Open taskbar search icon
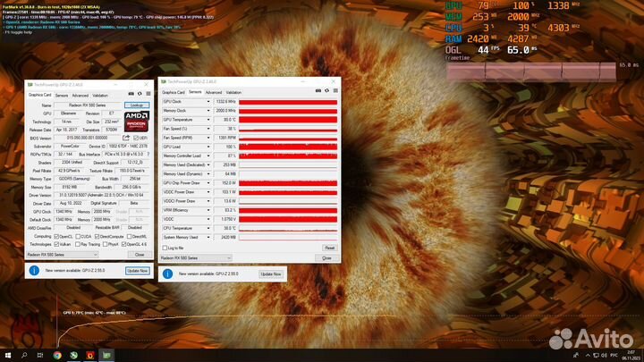The width and height of the screenshot is (644, 362). [24, 355]
